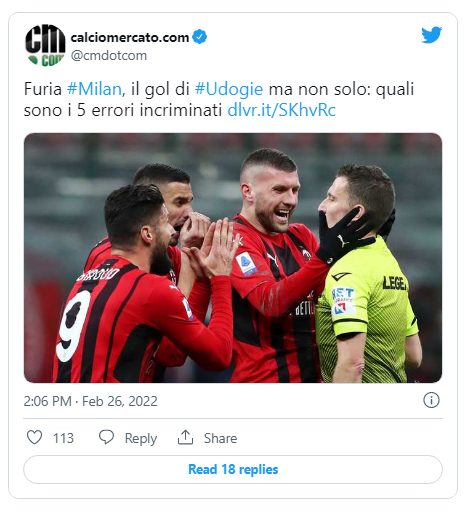Click the blue verified badge
The width and height of the screenshot is (472, 515).
(x=200, y=37)
